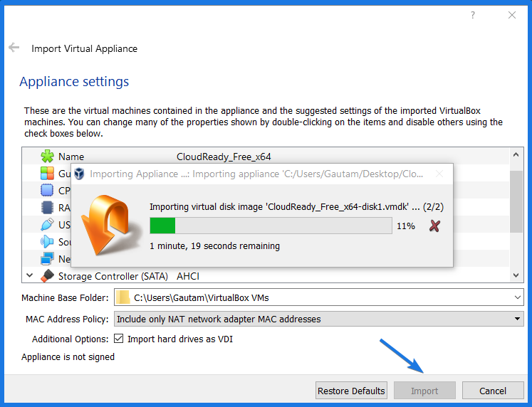
Task: Click the Importing virtual disk image status text
Action: (x=296, y=207)
